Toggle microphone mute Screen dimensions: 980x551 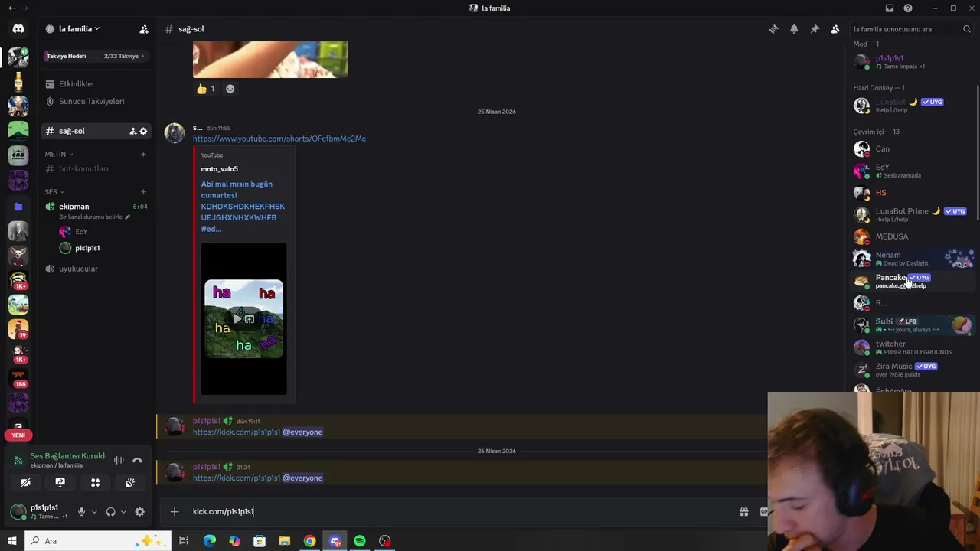click(x=81, y=512)
